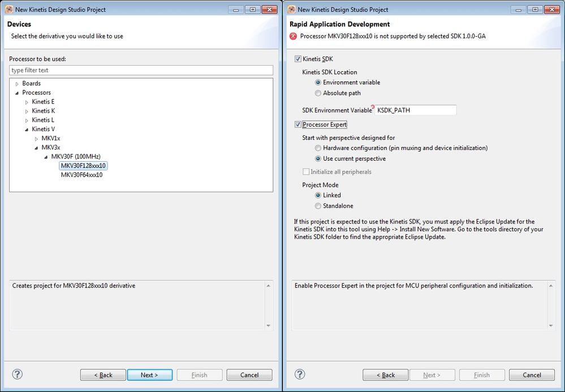Click Back in Devices dialog

pyautogui.click(x=103, y=374)
